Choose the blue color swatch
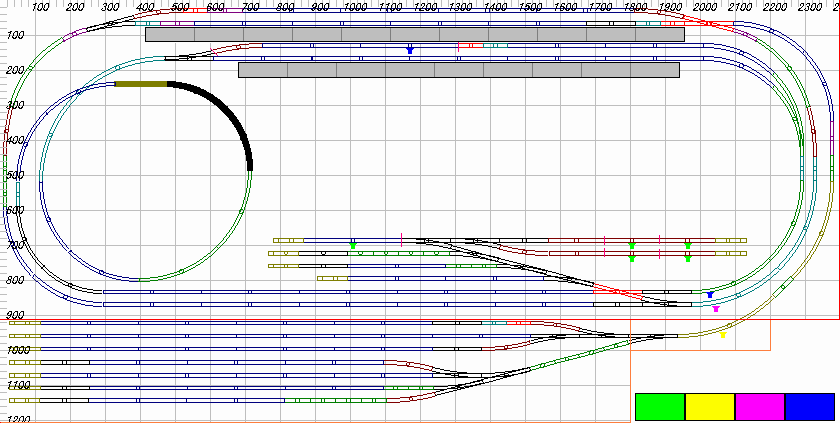Viewport: 840px width, 423px height. (810, 406)
